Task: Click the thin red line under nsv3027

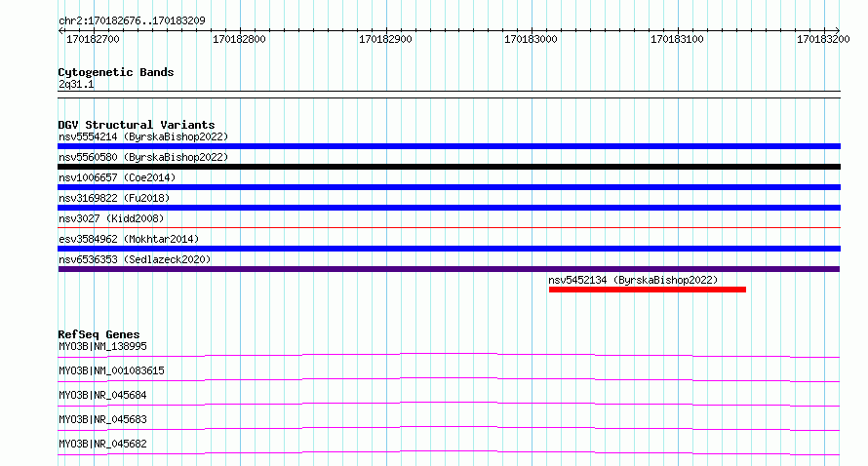Action: (449, 227)
